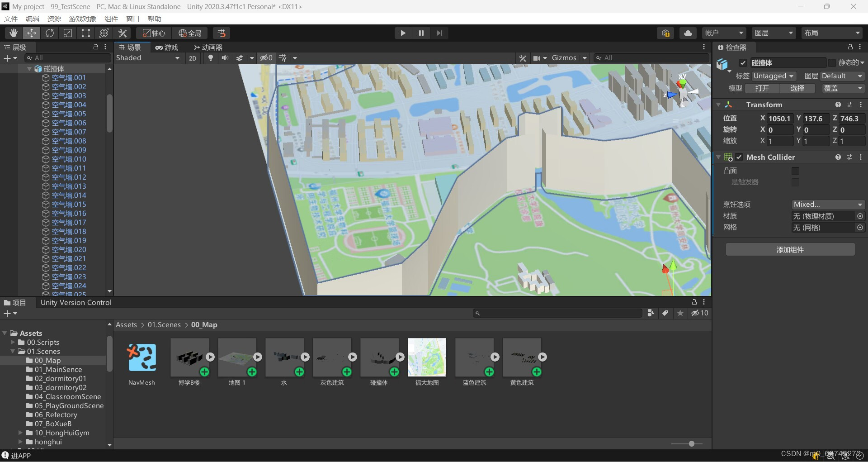
Task: Select the Hand tool in toolbar
Action: click(x=14, y=33)
